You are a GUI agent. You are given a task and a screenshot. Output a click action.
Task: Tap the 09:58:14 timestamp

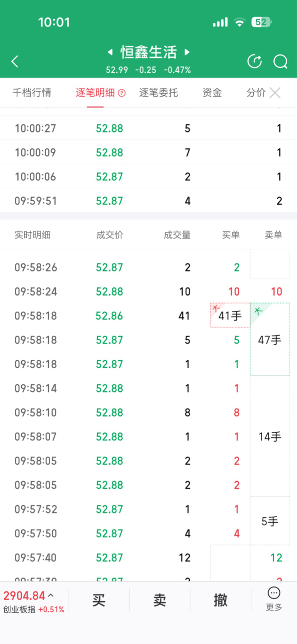pos(36,388)
